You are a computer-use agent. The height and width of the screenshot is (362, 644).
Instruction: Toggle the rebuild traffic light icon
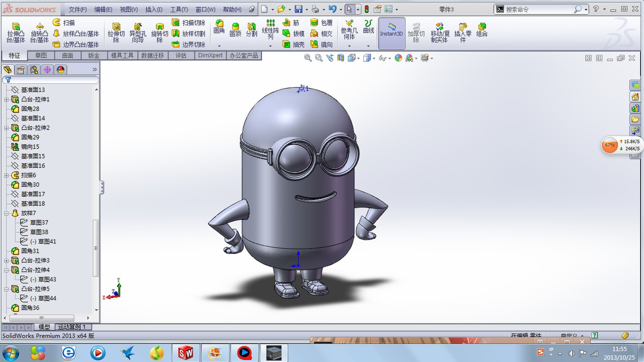point(367,9)
